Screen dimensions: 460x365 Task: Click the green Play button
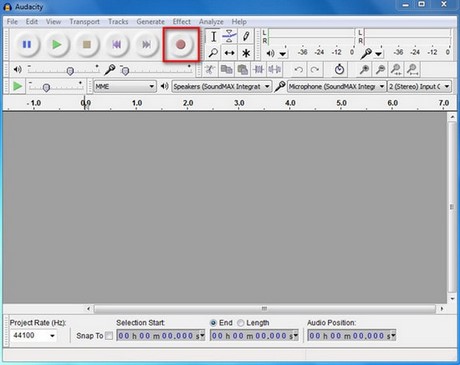tap(57, 44)
